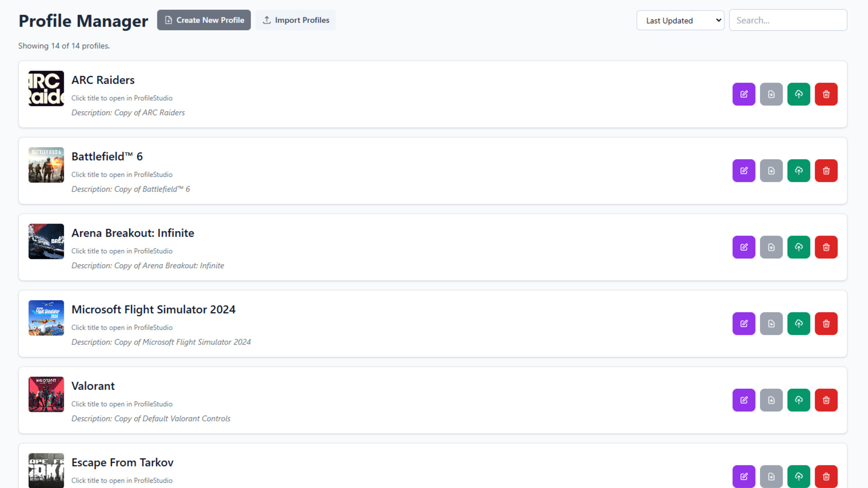Export Battlefield™ 6 profile to a file
This screenshot has width=868, height=488.
click(771, 170)
